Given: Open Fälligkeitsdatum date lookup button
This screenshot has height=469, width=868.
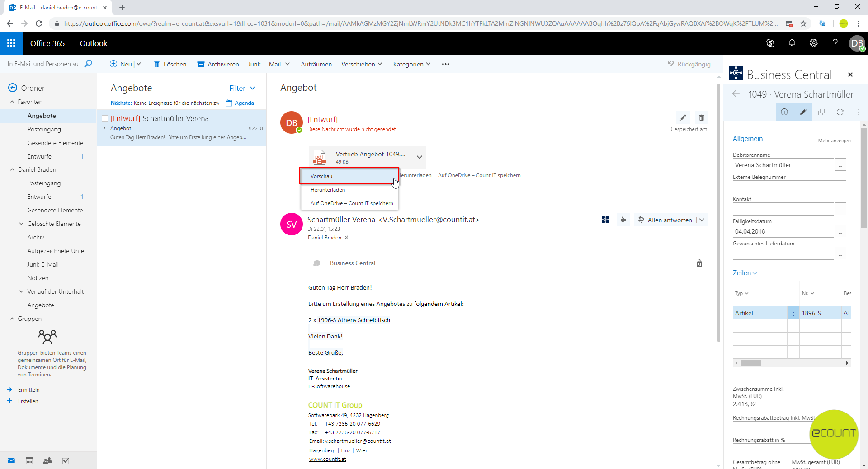Looking at the screenshot, I should tap(840, 231).
